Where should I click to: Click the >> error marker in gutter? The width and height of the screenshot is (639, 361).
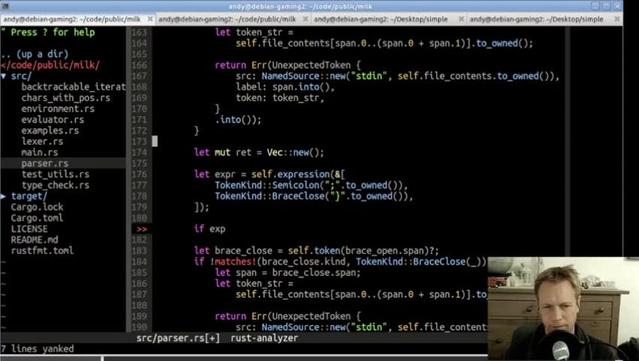tap(141, 229)
